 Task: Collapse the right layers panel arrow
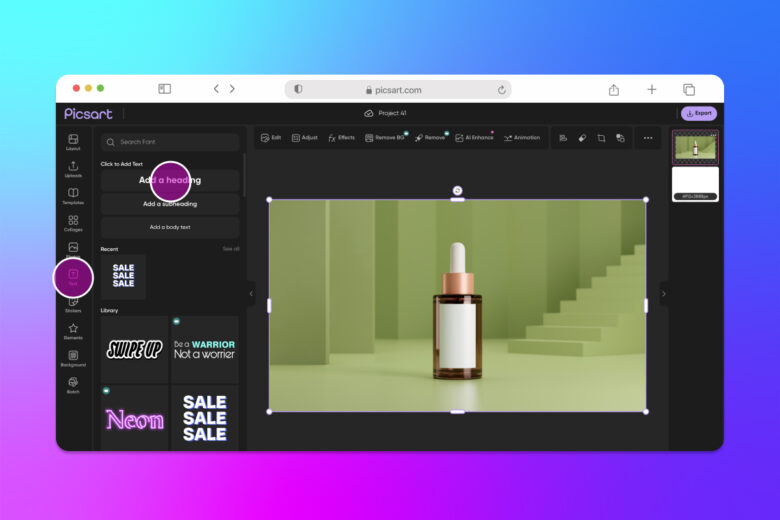[664, 294]
